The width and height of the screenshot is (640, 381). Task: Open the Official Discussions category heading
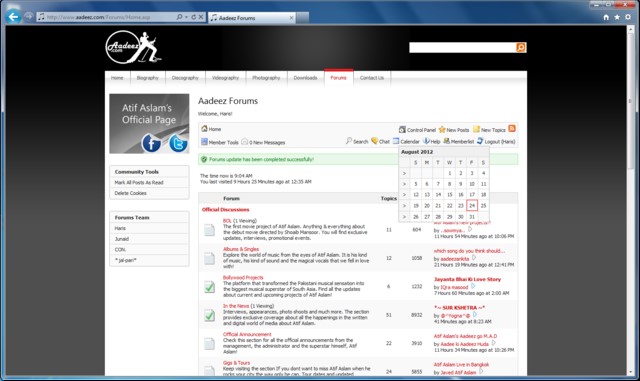(225, 209)
